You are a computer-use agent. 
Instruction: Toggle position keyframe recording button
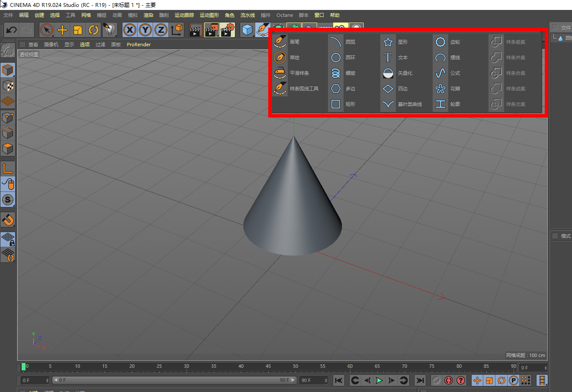477,380
